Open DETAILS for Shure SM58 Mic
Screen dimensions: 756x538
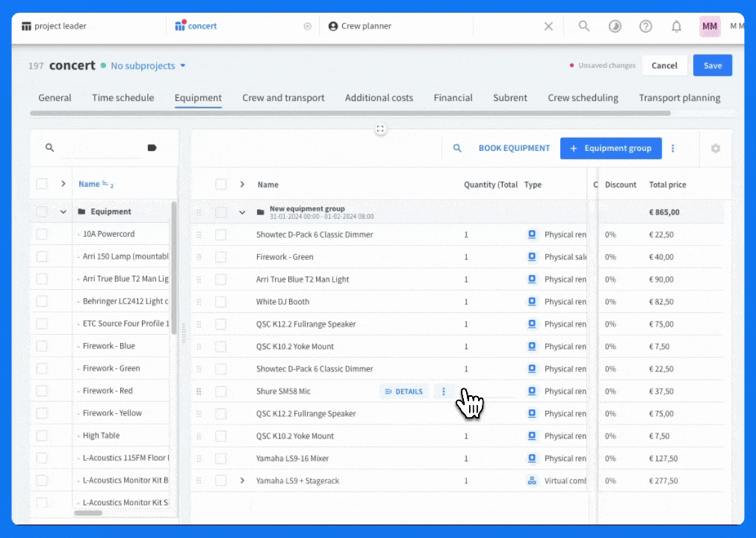pyautogui.click(x=404, y=392)
